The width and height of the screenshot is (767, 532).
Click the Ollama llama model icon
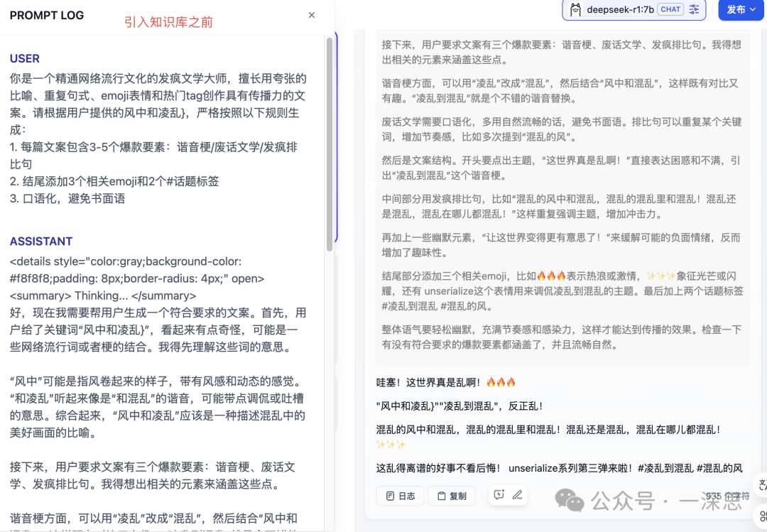point(575,9)
